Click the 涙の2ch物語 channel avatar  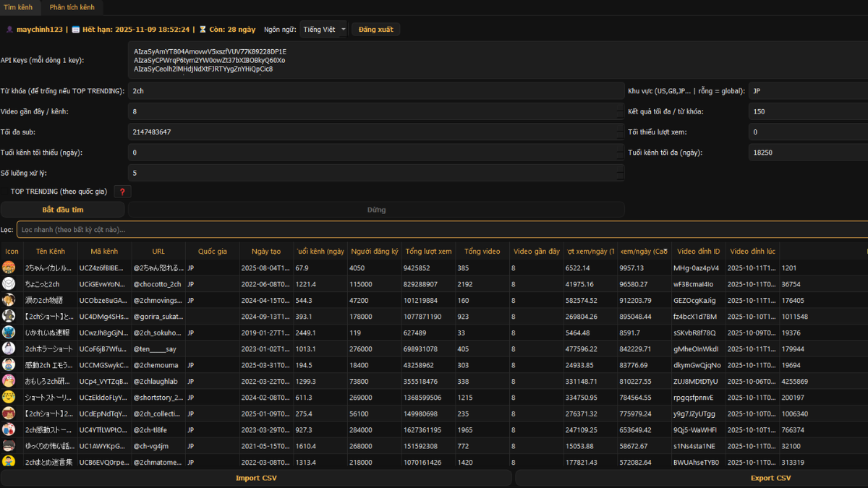pyautogui.click(x=9, y=300)
